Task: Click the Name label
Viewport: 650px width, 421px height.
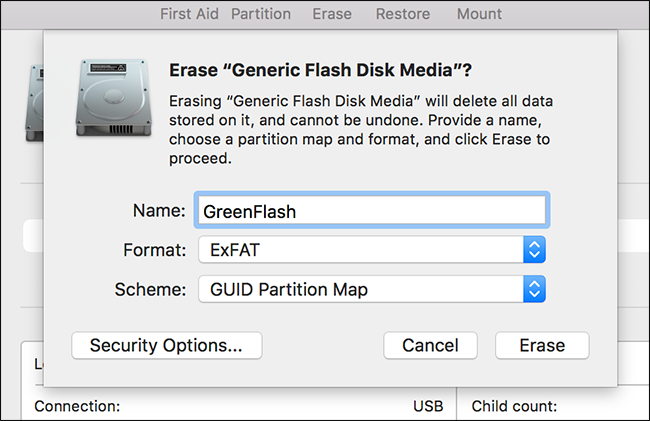Action: point(158,210)
